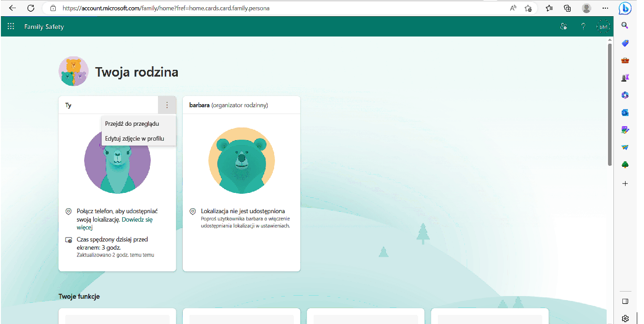View site information lock icon
This screenshot has width=644, height=324.
pos(53,8)
